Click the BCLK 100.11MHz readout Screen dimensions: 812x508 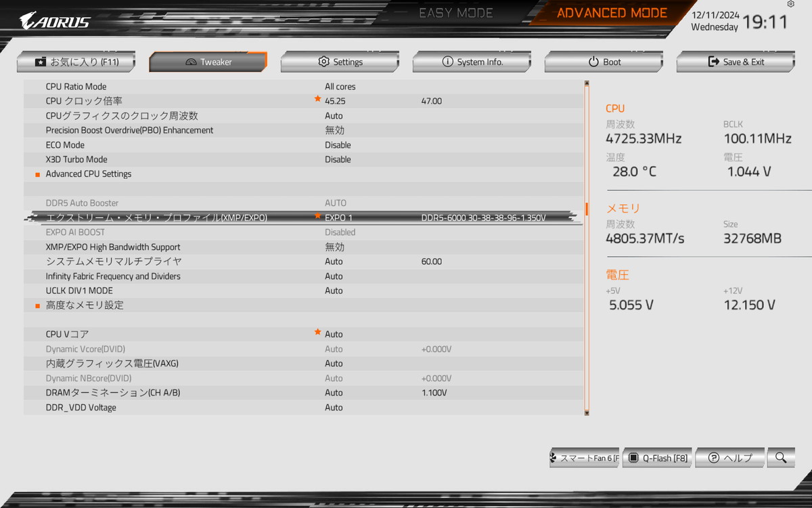(x=757, y=139)
